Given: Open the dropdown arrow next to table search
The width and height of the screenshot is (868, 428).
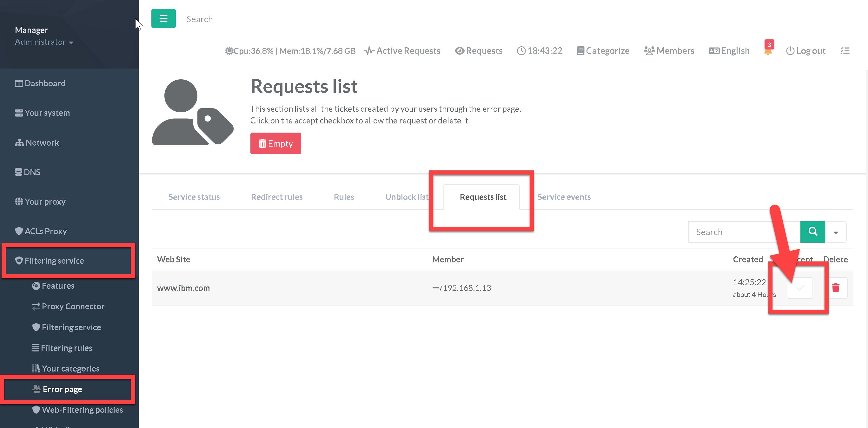Looking at the screenshot, I should pyautogui.click(x=836, y=232).
